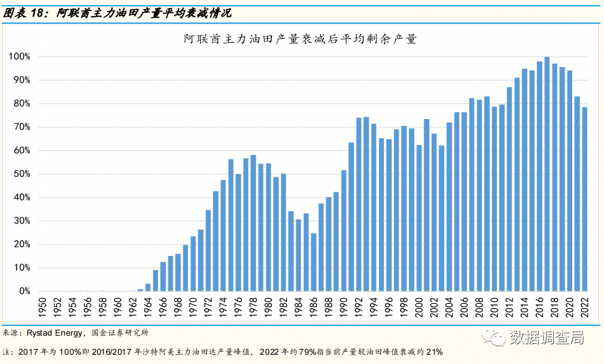Screen dimensions: 604x364
Task: Click the WeChat logo in the watermark
Action: (x=494, y=337)
